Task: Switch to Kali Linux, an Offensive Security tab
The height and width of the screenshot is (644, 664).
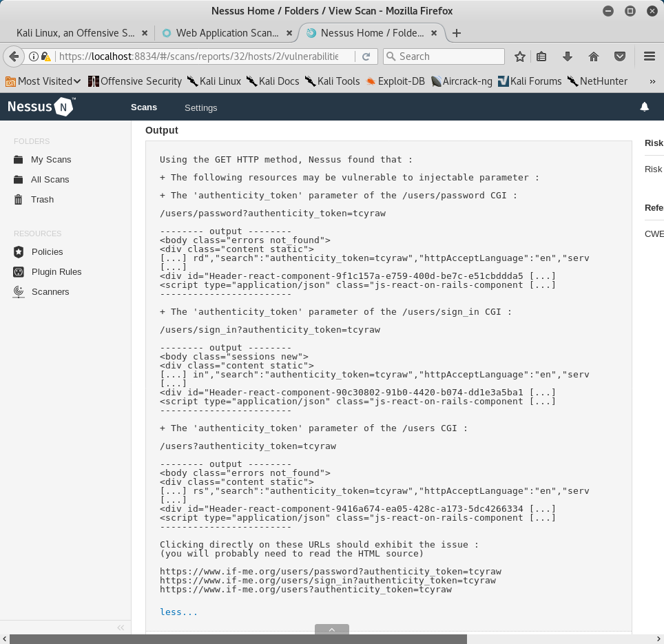Action: pyautogui.click(x=75, y=33)
